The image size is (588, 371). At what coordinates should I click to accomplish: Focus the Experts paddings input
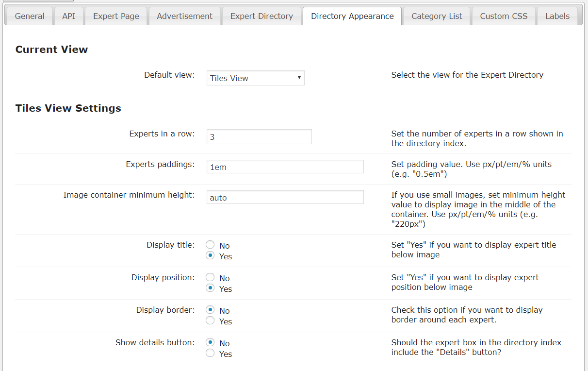(x=285, y=167)
